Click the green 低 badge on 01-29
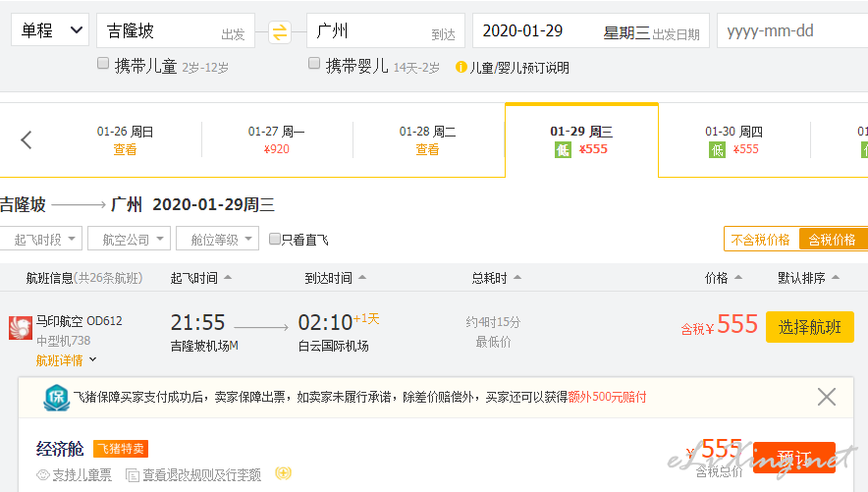The width and height of the screenshot is (868, 492). pyautogui.click(x=563, y=149)
